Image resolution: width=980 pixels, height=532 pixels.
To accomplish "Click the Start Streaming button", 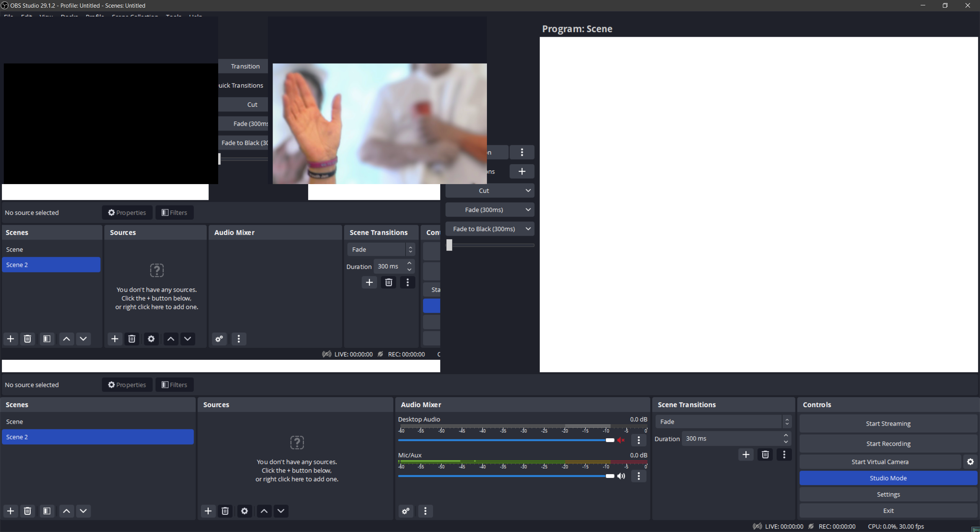I will pos(888,423).
